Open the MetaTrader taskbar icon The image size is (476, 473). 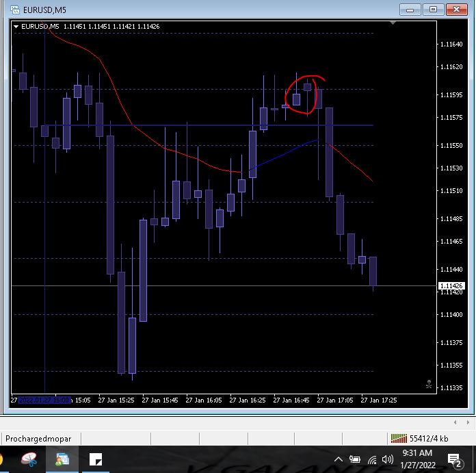point(62,459)
